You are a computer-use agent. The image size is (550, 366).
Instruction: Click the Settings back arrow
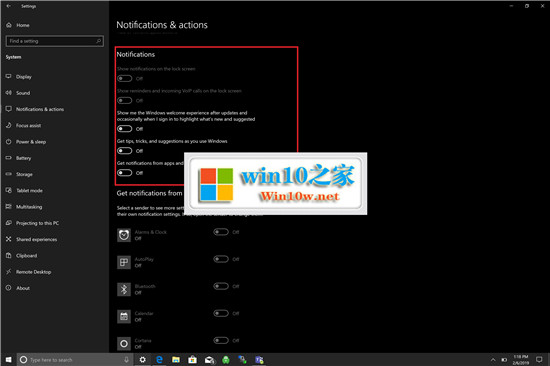click(x=8, y=6)
